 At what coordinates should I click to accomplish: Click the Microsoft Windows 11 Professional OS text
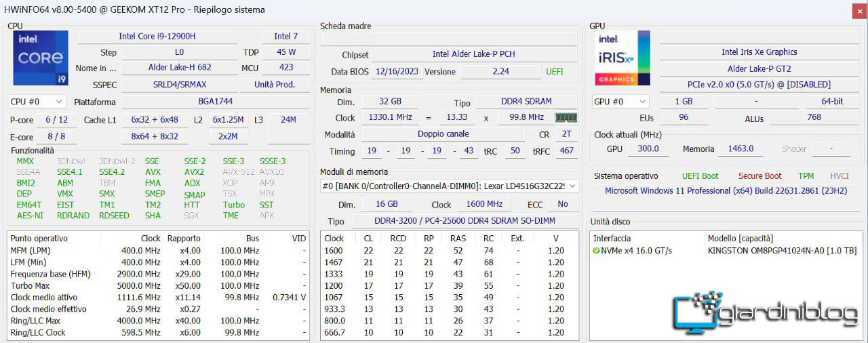pyautogui.click(x=726, y=190)
